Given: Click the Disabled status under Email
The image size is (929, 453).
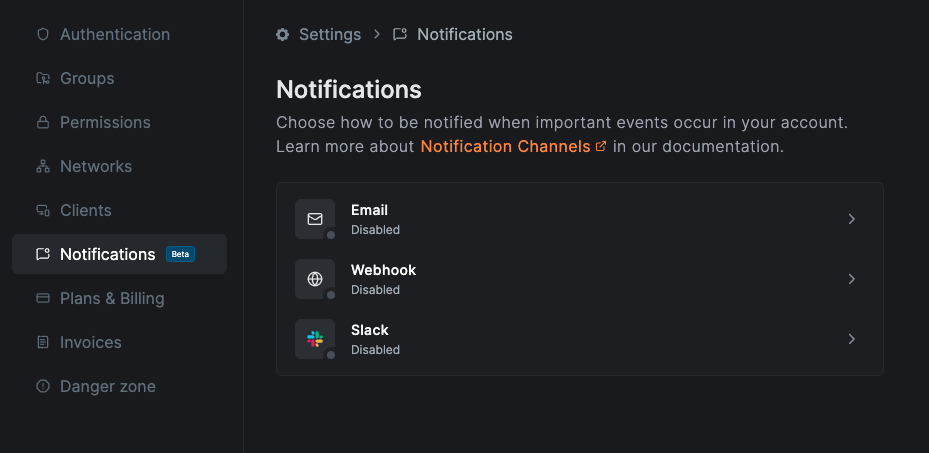Looking at the screenshot, I should [x=375, y=230].
